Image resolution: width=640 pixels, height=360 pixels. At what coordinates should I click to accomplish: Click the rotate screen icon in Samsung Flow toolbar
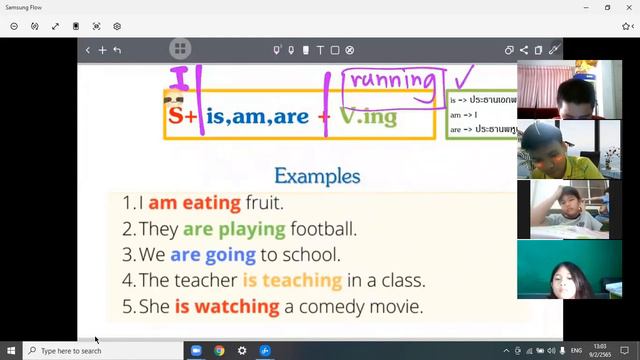[35, 27]
